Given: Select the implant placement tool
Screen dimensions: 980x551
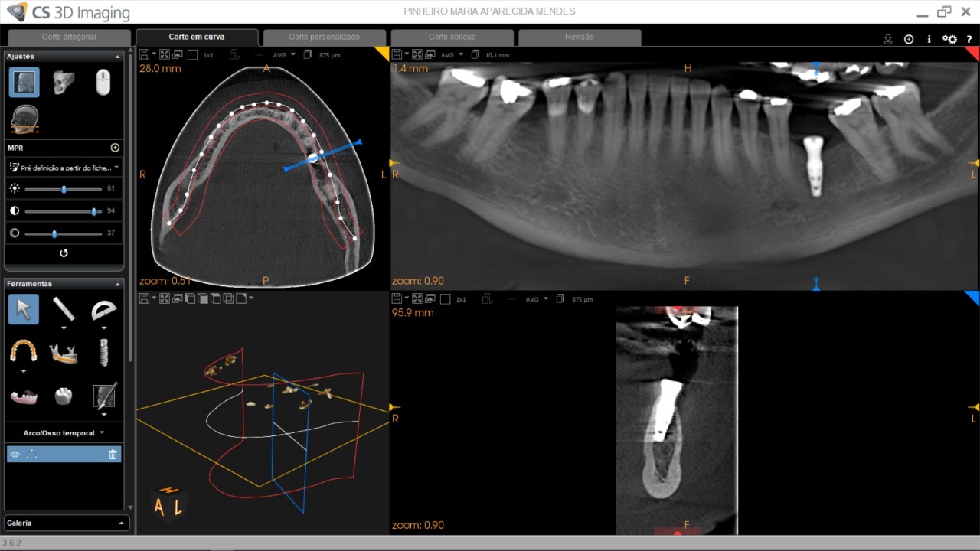Looking at the screenshot, I should coord(103,352).
